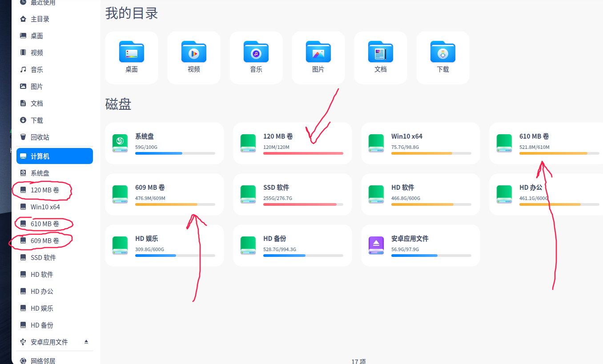Click the 系统盘 drive icon in 磁盘
The image size is (603, 364).
120,143
